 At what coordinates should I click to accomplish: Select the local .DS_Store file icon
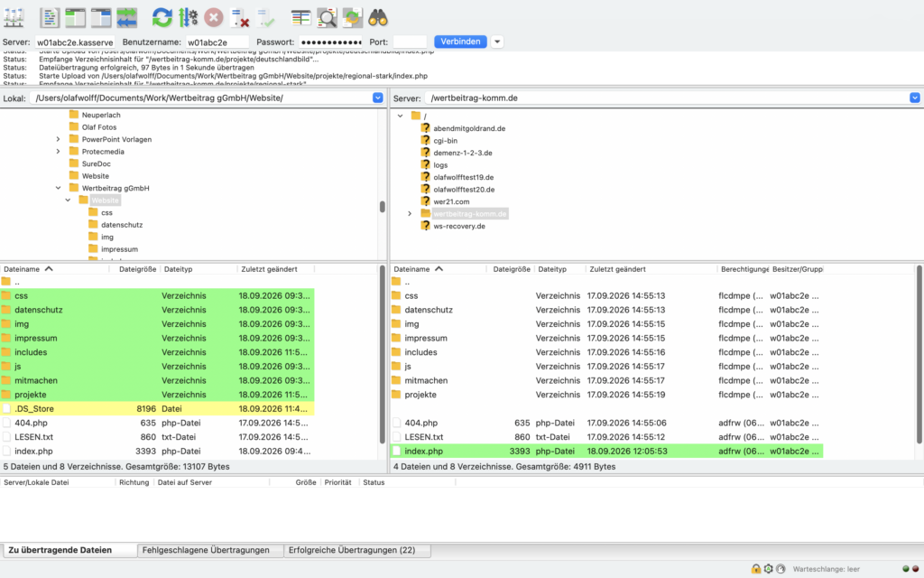coord(6,409)
